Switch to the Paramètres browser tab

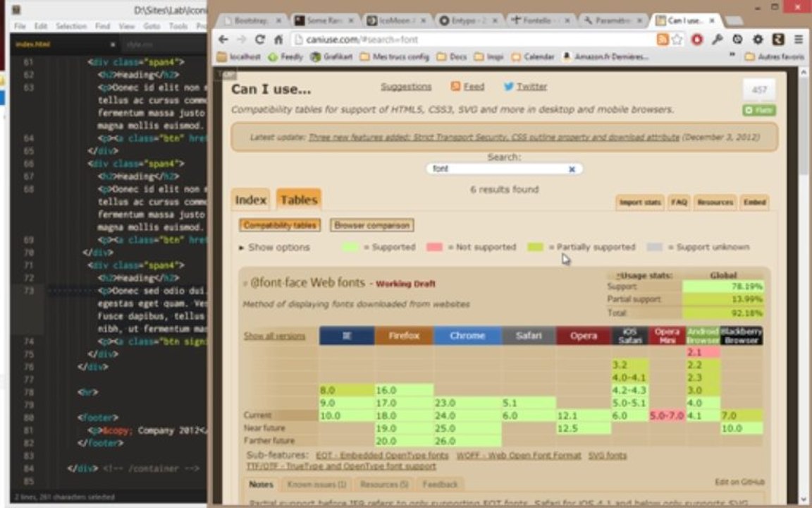click(x=613, y=20)
